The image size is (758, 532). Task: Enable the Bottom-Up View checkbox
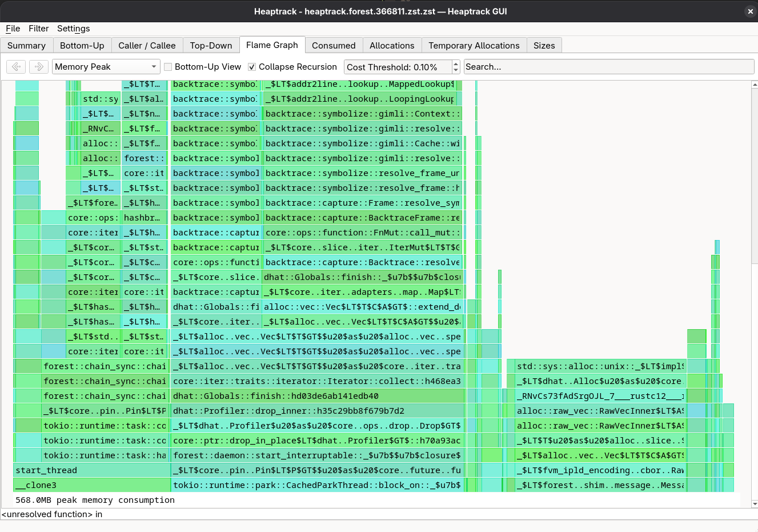(168, 67)
